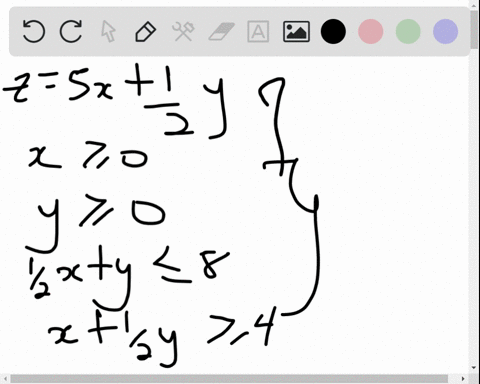Viewport: 480px width, 384px height.
Task: Click the undo arrow icon
Action: click(34, 31)
